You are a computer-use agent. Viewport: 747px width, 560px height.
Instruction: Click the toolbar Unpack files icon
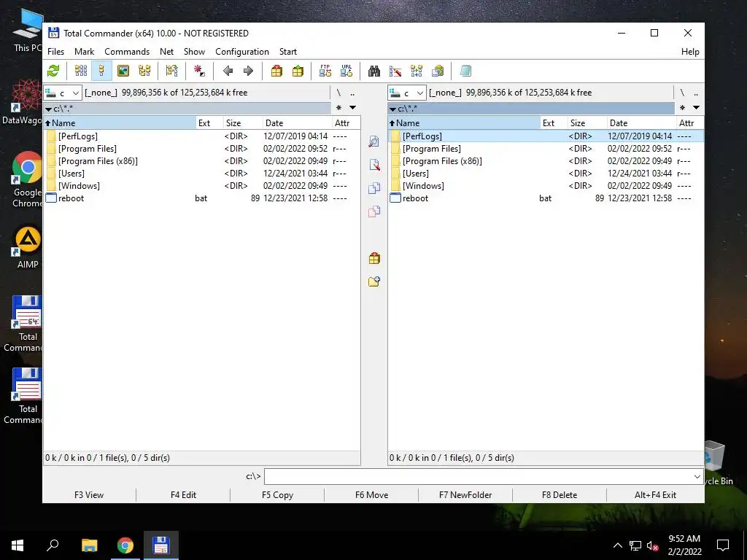pyautogui.click(x=298, y=71)
